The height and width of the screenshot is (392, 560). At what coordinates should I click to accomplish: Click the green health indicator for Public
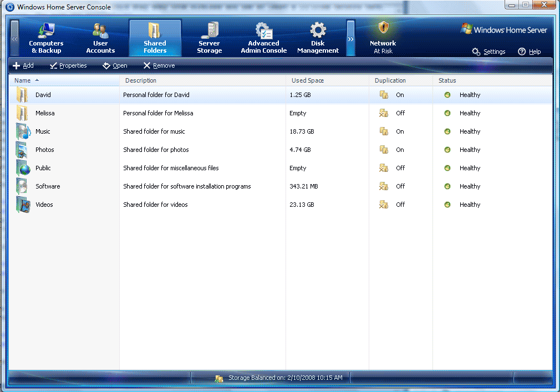pos(447,168)
